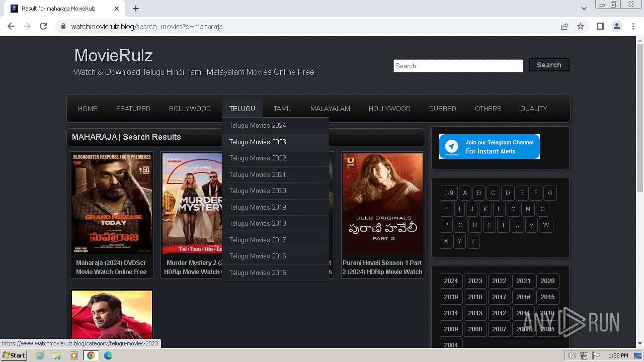Choose Telugu Movies 2015 entry
The width and height of the screenshot is (644, 362).
(275, 273)
